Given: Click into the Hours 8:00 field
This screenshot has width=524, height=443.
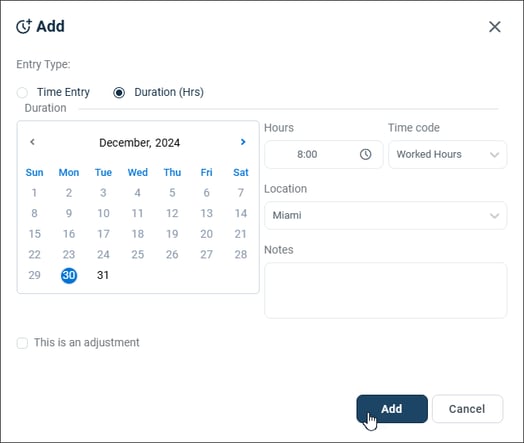Looking at the screenshot, I should pyautogui.click(x=323, y=154).
